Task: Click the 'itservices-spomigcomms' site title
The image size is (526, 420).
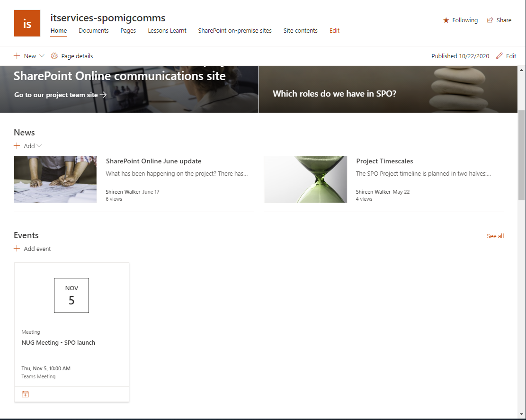Action: click(108, 18)
